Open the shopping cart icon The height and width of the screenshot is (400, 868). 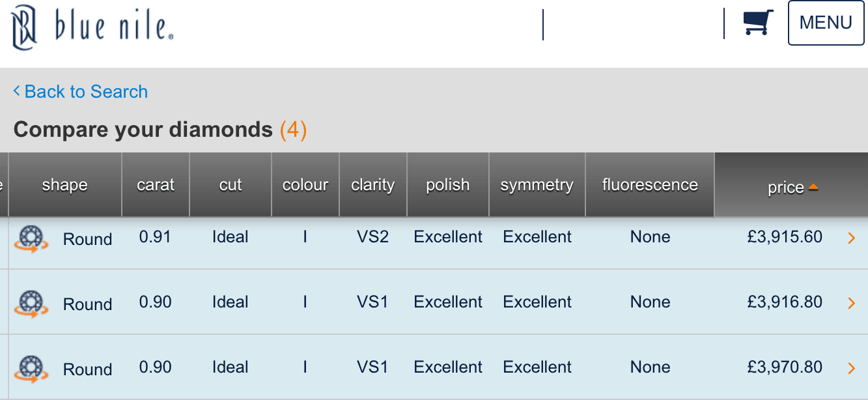[x=759, y=23]
